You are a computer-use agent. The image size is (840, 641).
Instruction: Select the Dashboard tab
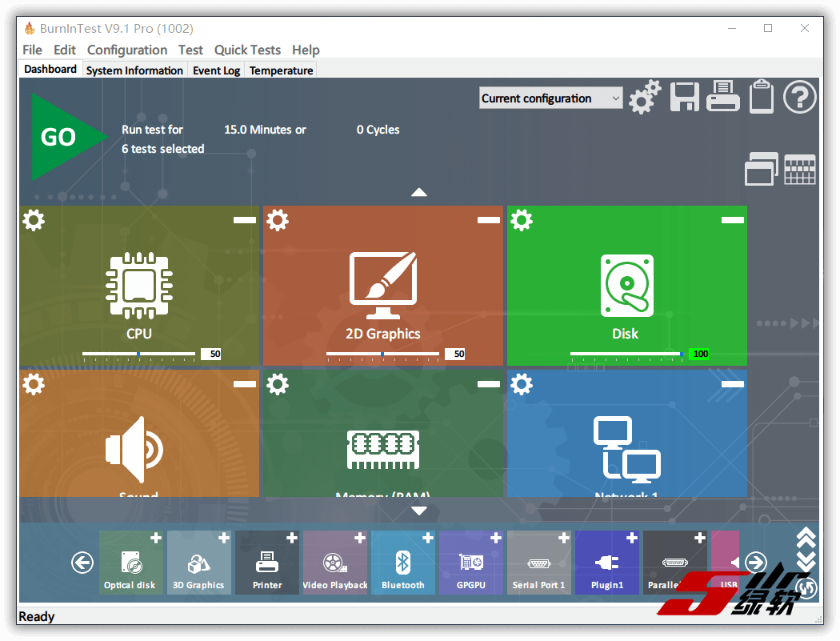[50, 69]
